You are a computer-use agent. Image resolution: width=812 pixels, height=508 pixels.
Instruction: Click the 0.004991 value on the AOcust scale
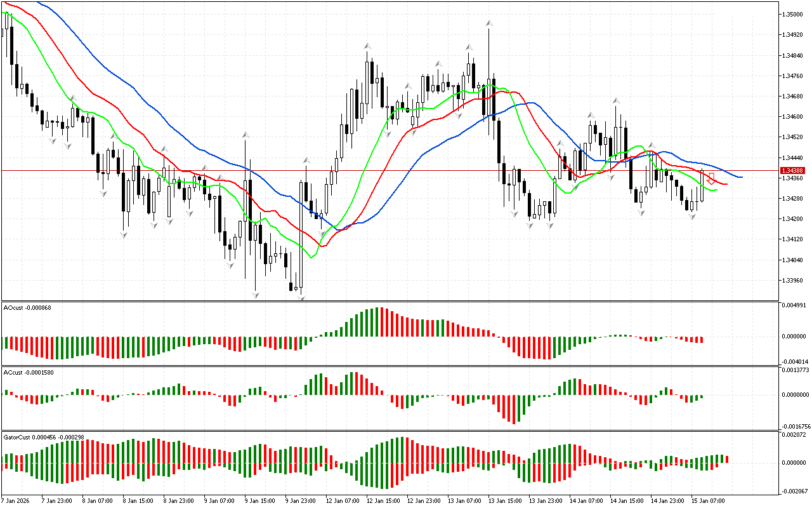click(x=794, y=305)
